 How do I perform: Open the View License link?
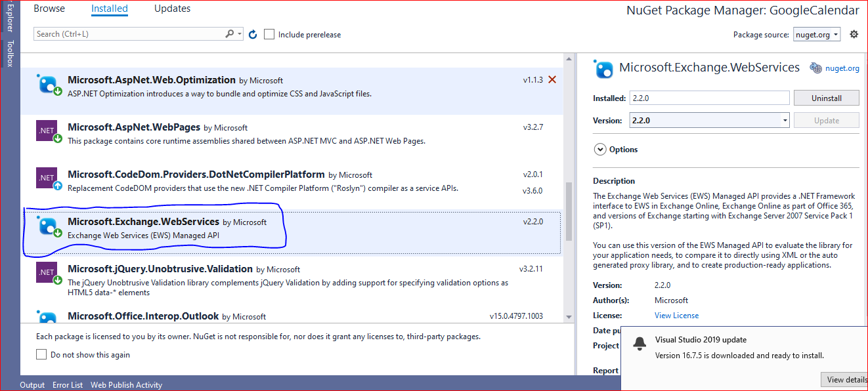[x=676, y=316]
